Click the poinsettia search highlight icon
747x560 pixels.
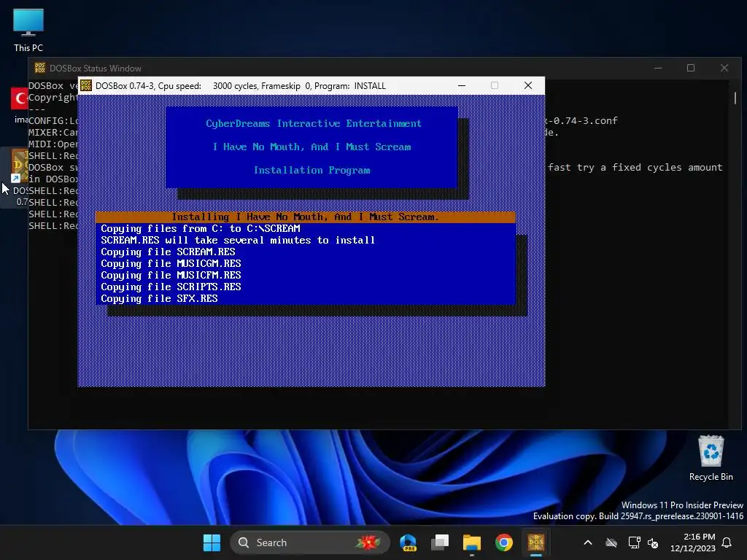pos(368,542)
